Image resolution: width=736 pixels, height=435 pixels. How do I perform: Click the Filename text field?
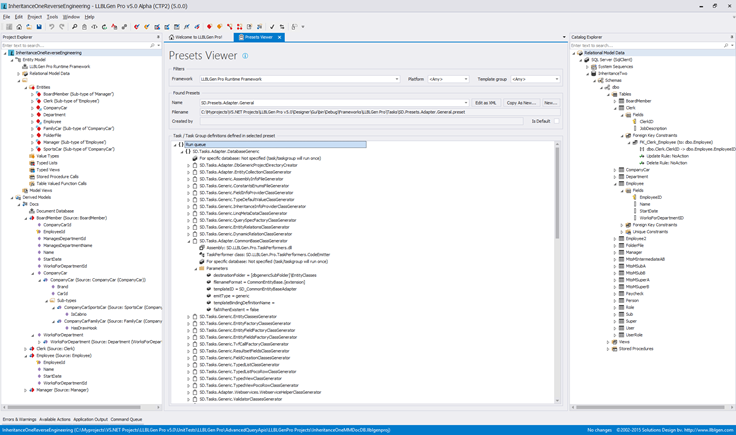(380, 112)
